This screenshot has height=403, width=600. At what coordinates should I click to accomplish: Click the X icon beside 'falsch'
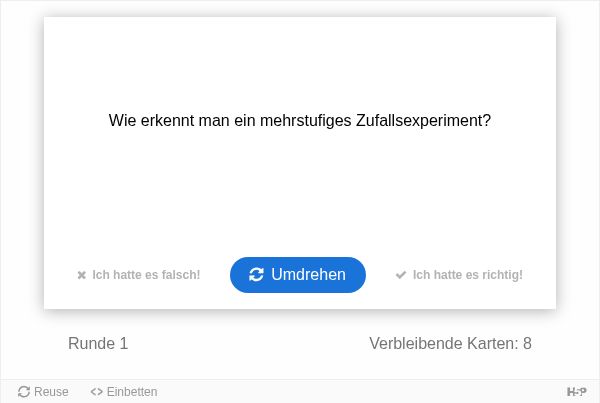(x=82, y=275)
